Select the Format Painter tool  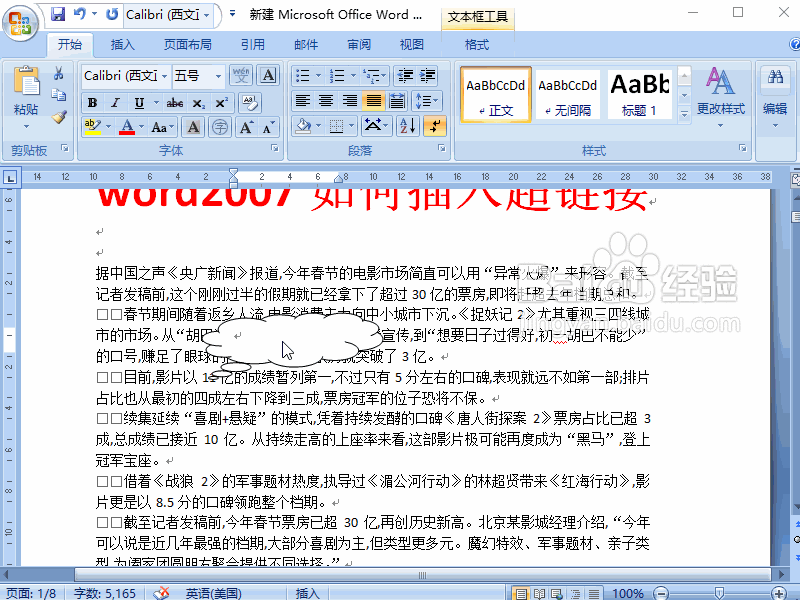60,116
